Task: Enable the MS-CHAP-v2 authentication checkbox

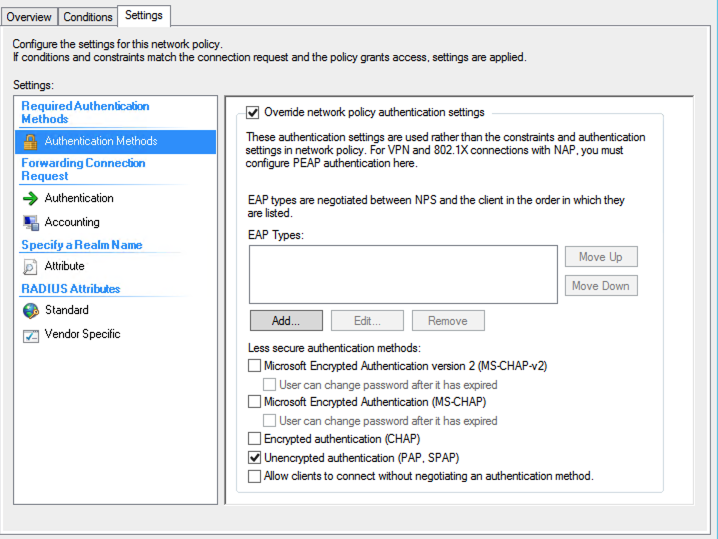Action: pyautogui.click(x=254, y=366)
